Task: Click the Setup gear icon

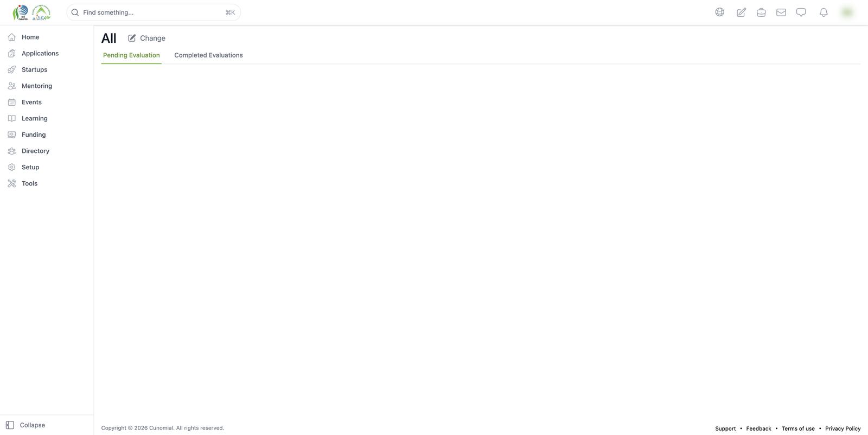Action: [x=11, y=167]
